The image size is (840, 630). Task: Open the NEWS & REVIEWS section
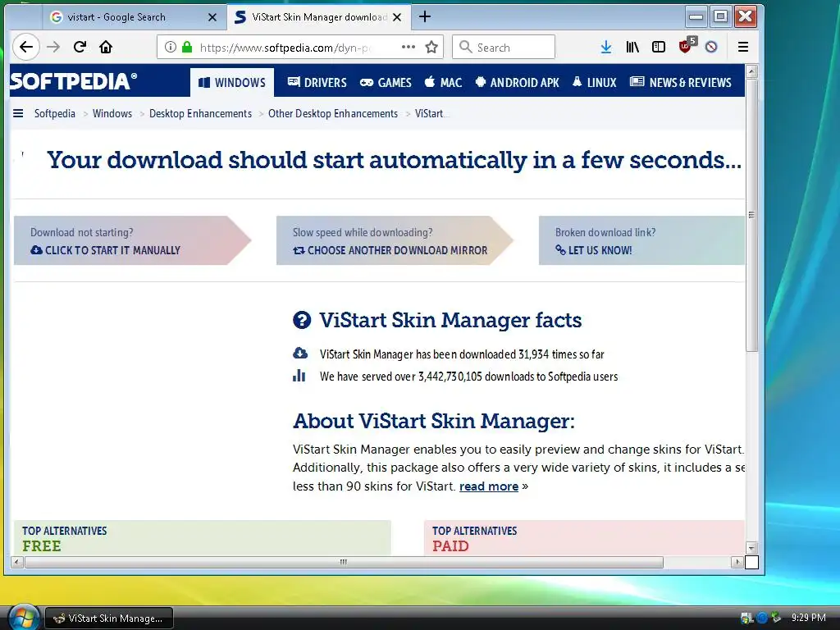pyautogui.click(x=681, y=83)
